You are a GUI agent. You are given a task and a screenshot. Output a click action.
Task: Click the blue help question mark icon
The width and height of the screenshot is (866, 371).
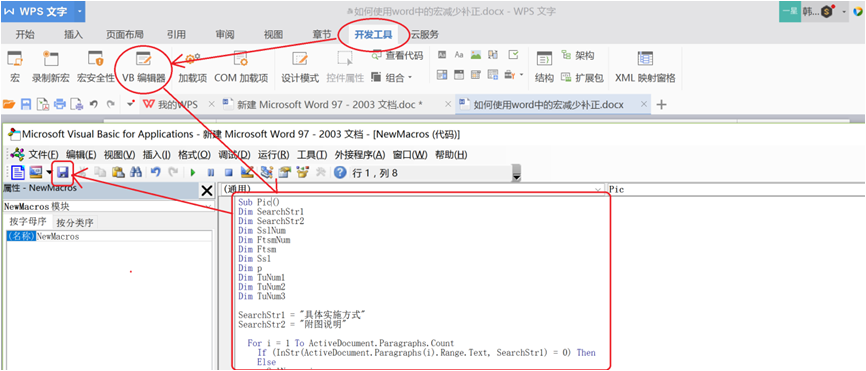340,173
